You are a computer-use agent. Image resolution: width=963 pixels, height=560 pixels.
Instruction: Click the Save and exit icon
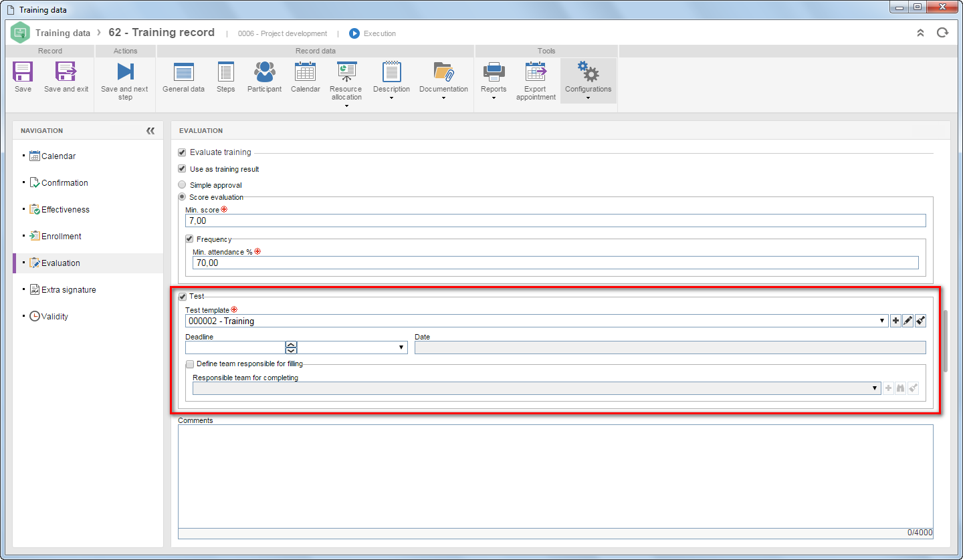[x=66, y=72]
